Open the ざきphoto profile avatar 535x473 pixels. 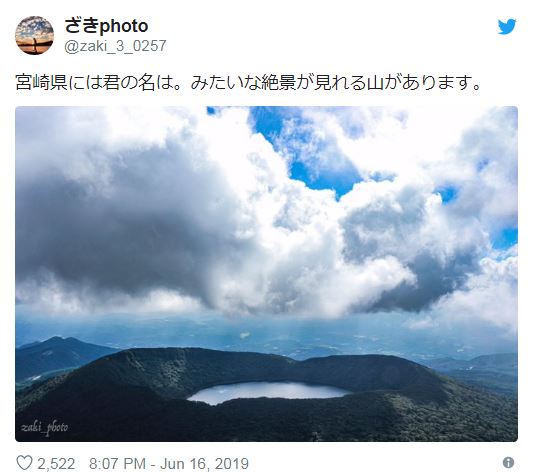click(34, 35)
